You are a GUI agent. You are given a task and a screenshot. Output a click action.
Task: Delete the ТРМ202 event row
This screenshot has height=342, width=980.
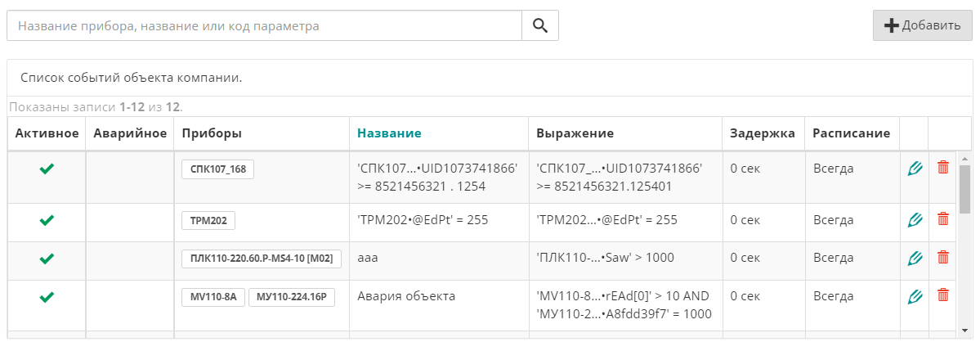pos(943,219)
